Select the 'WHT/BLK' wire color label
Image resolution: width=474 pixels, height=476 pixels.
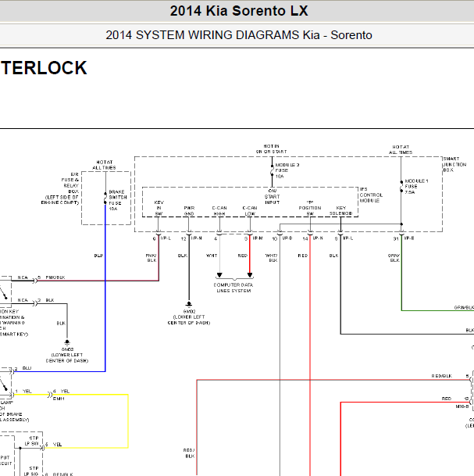[272, 258]
